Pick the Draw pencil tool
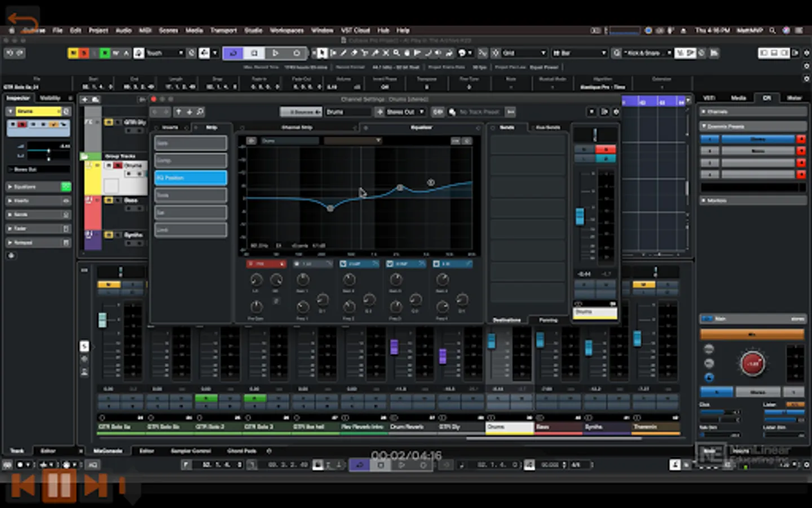Viewport: 812px width, 508px height. [343, 53]
